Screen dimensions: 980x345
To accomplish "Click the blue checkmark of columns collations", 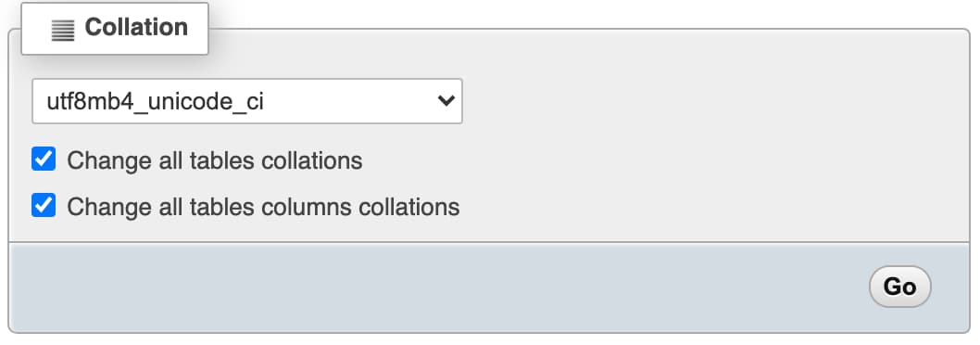I will (44, 205).
